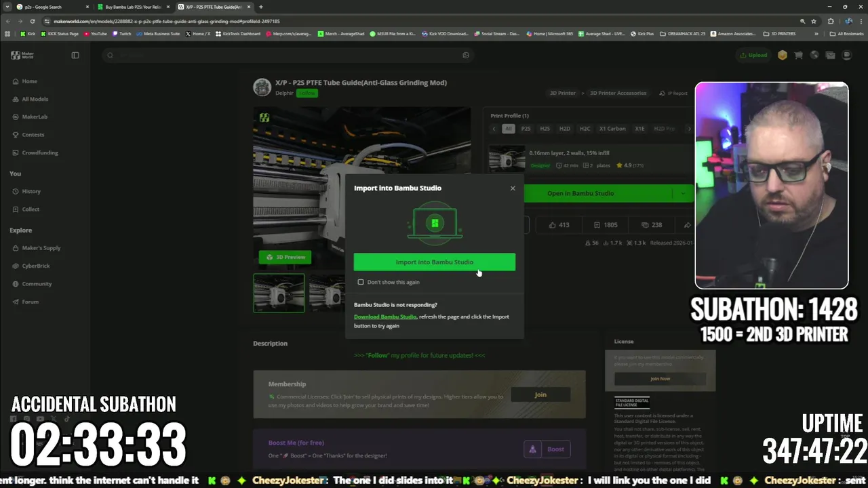Open Forum in the sidebar
Viewport: 868px width, 488px height.
click(x=25, y=302)
